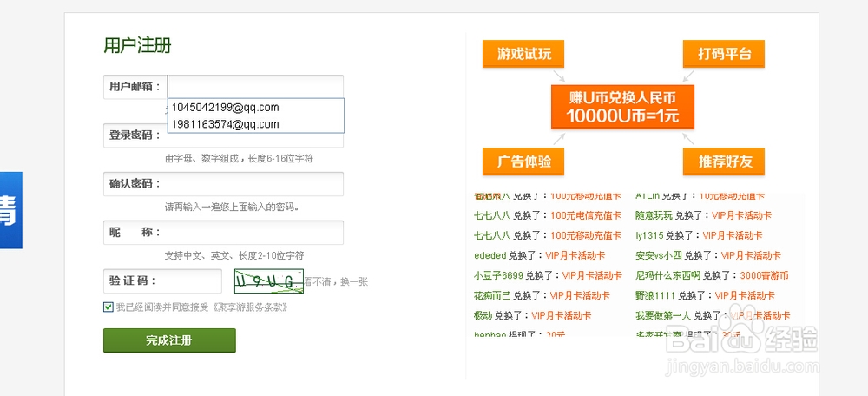Click the 赚U币兑换人民币 center banner
Viewport: 868px width, 396px height.
pos(622,107)
